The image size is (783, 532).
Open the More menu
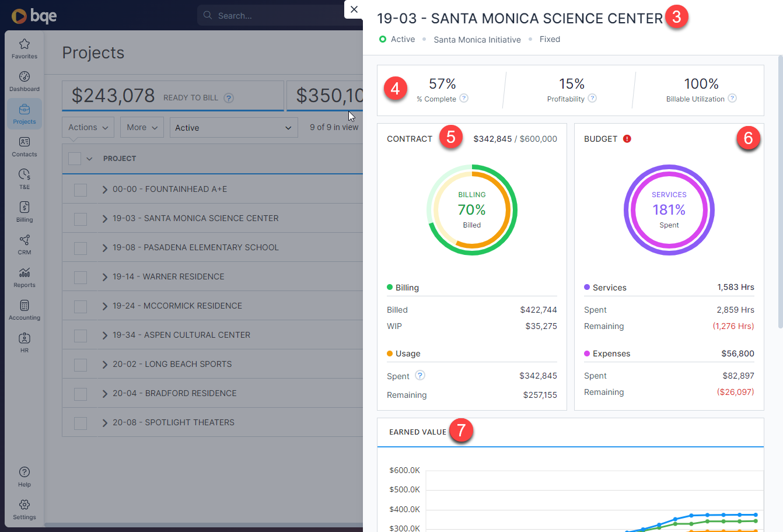click(142, 128)
